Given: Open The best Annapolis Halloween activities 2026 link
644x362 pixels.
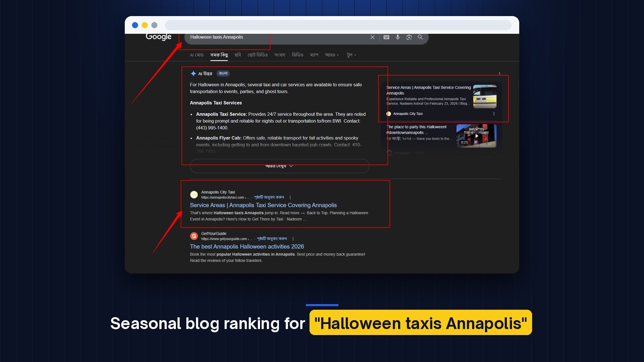Looking at the screenshot, I should (247, 247).
